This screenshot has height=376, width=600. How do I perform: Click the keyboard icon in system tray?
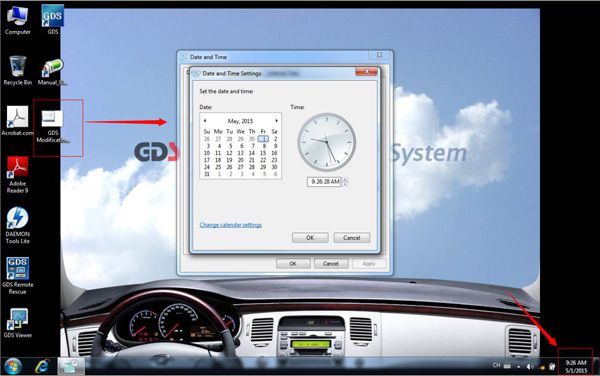pyautogui.click(x=507, y=366)
